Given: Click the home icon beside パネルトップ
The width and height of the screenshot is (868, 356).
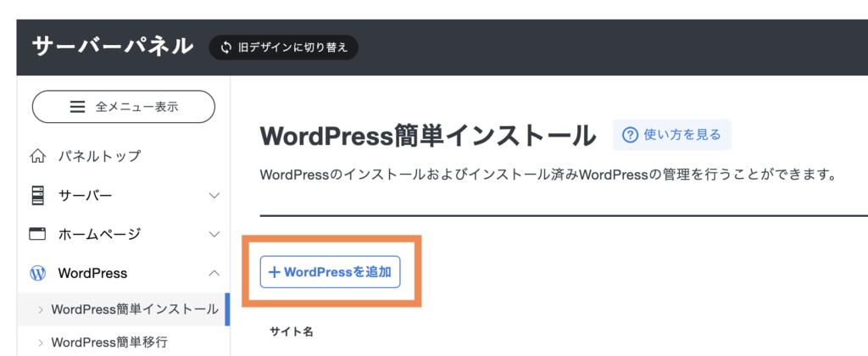Looking at the screenshot, I should 37,156.
